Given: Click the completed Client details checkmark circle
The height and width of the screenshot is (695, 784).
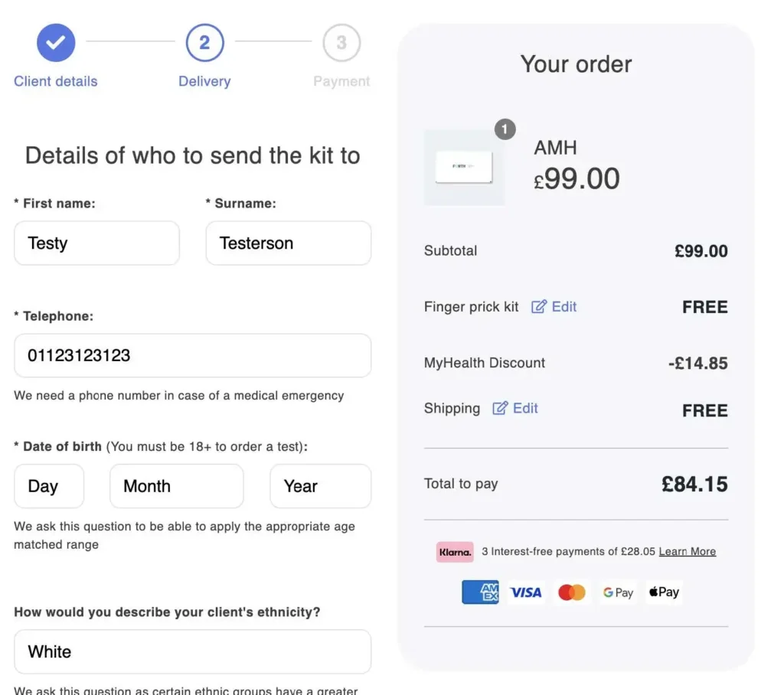Looking at the screenshot, I should point(56,43).
